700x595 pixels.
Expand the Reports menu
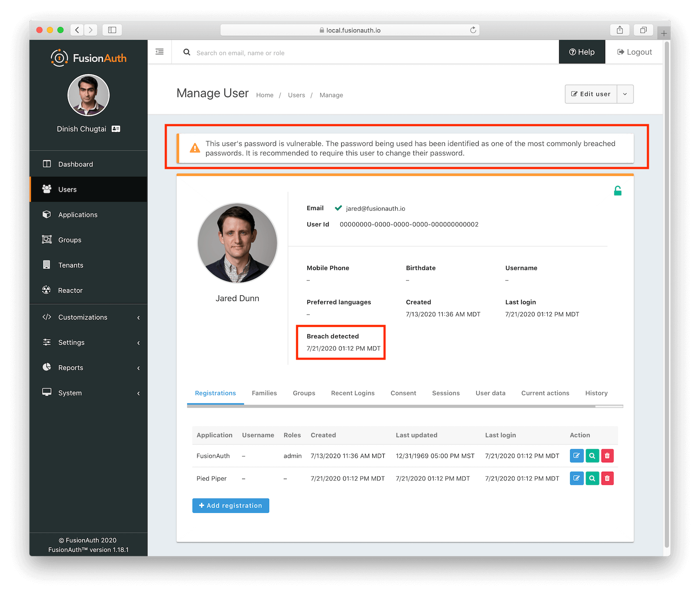[139, 368]
